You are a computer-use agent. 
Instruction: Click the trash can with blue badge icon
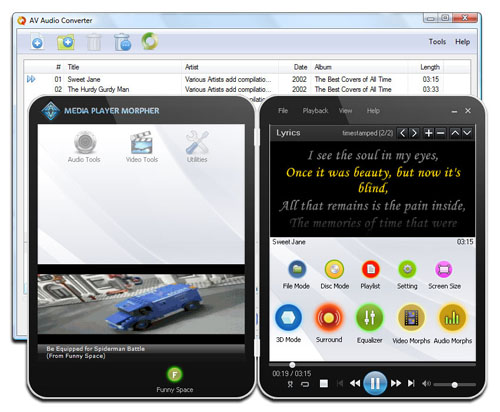[x=122, y=42]
